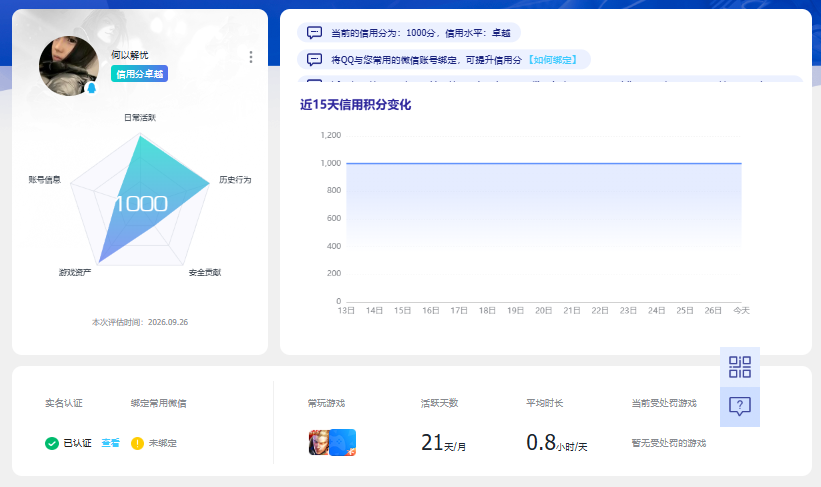This screenshot has width=821, height=487.
Task: Click the 游戏资产 radar axis label
Action: 75,272
